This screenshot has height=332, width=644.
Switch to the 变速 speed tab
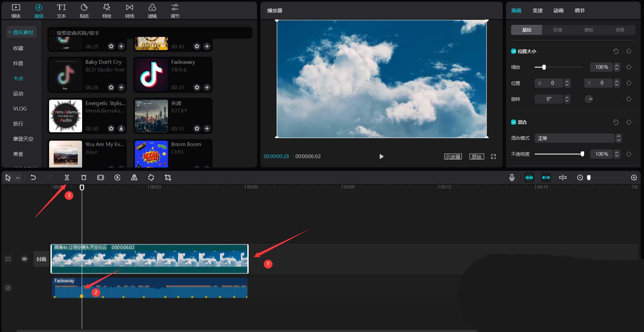click(x=537, y=10)
